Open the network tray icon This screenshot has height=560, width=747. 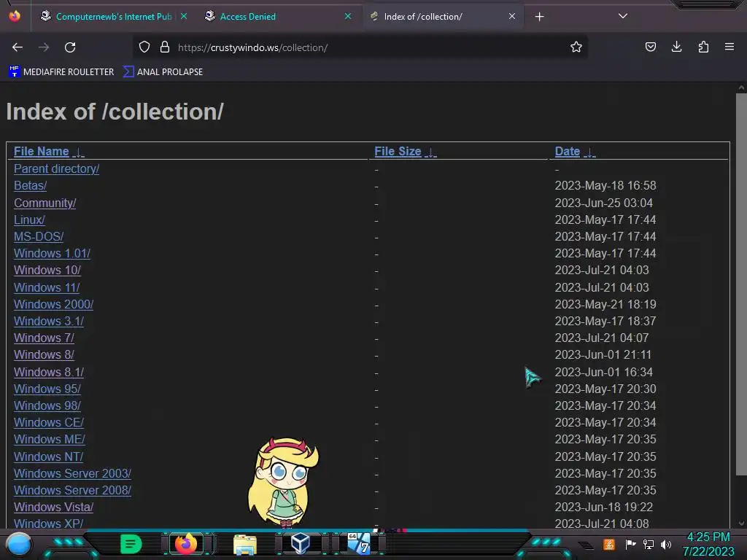[x=649, y=544]
